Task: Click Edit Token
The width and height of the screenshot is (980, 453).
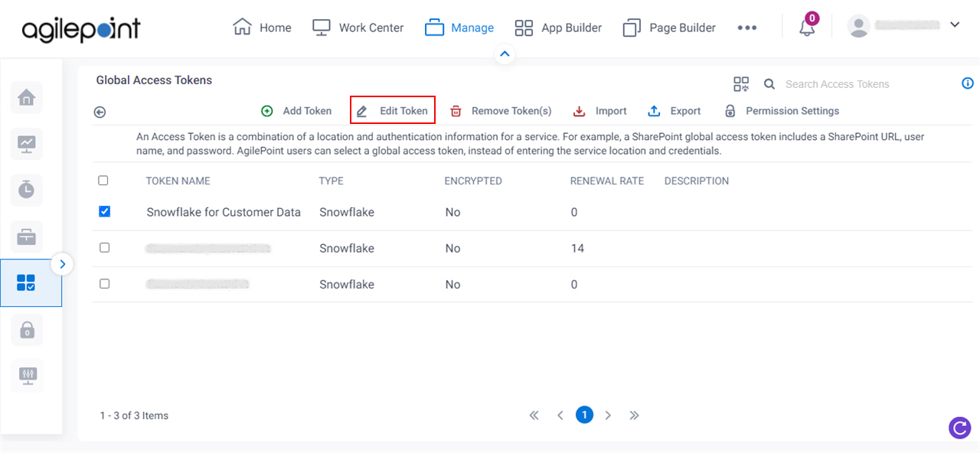Action: coord(393,110)
